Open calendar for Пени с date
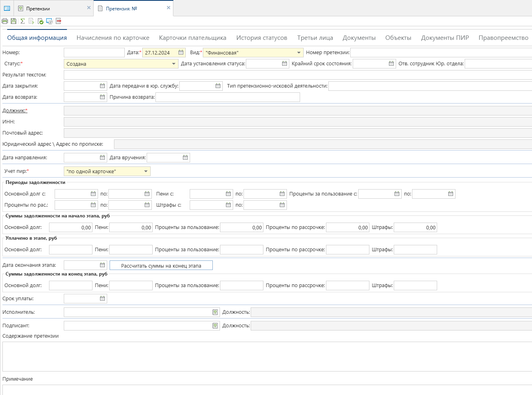The width and height of the screenshot is (532, 395). click(x=228, y=194)
